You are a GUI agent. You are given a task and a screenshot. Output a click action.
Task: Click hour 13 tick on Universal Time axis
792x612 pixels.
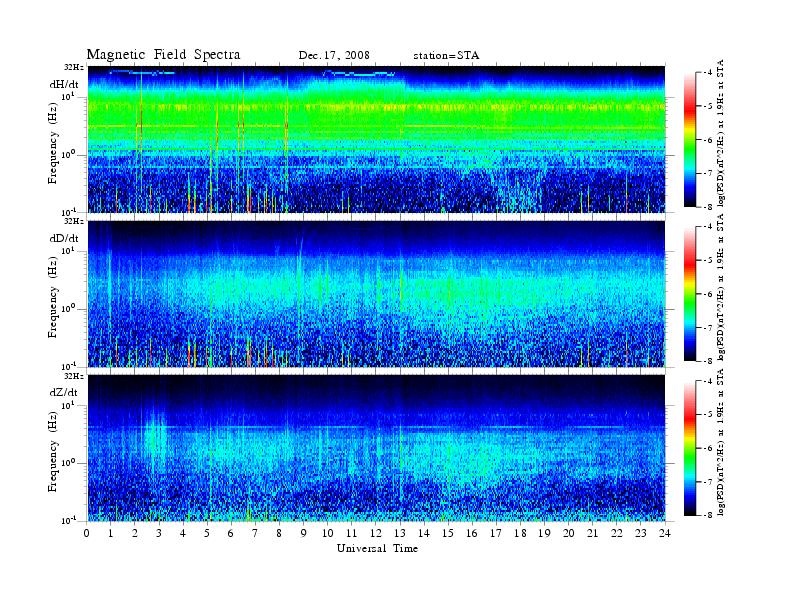(x=400, y=533)
